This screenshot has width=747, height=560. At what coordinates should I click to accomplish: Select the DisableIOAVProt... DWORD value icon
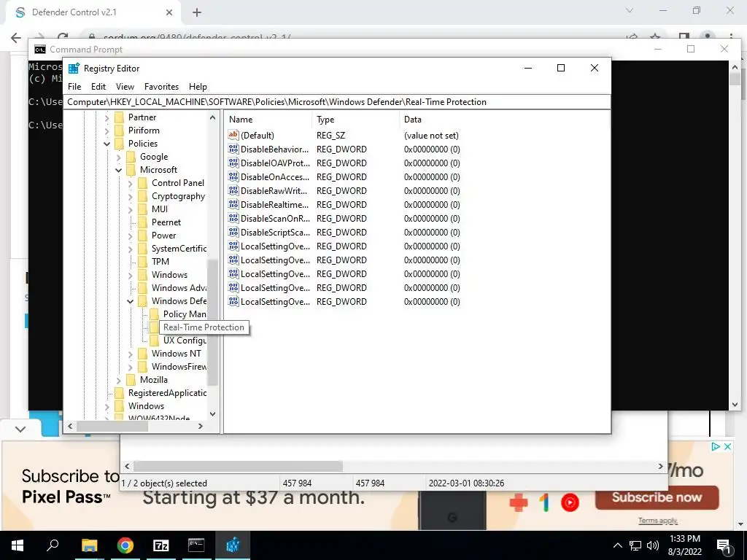(x=233, y=163)
